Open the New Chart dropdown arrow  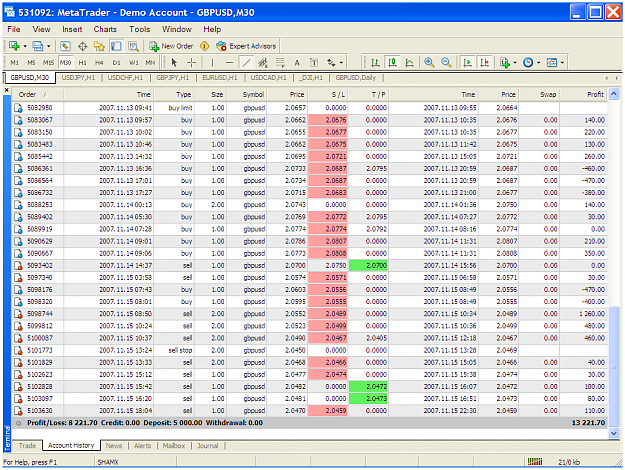click(x=25, y=46)
